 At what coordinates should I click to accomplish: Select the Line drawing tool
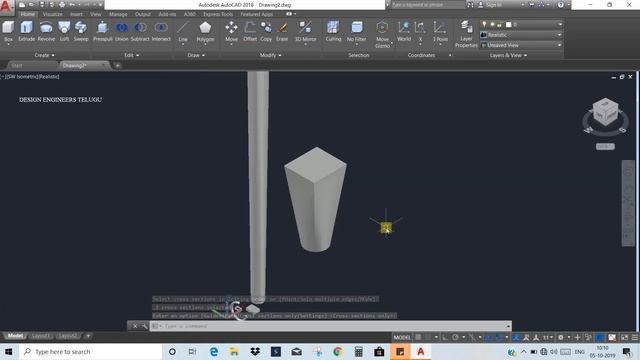pos(183,32)
